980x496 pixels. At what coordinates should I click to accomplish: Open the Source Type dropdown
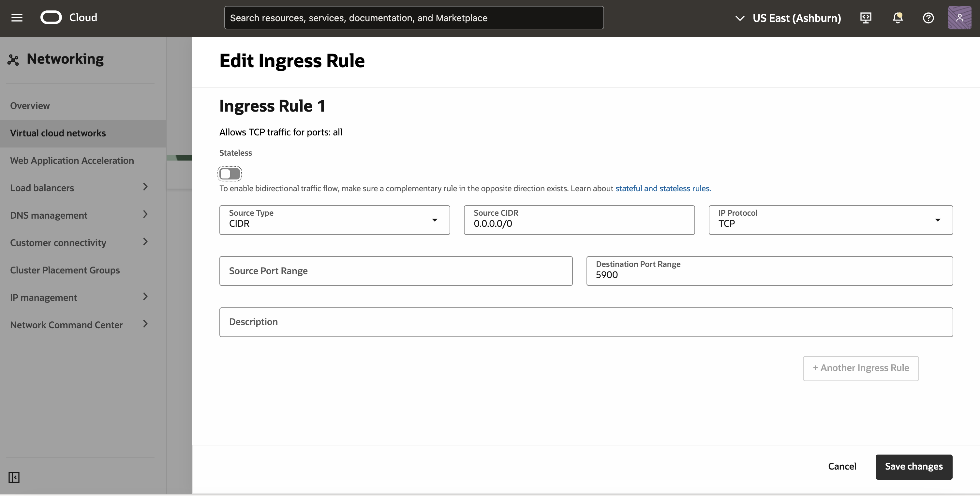coord(334,220)
